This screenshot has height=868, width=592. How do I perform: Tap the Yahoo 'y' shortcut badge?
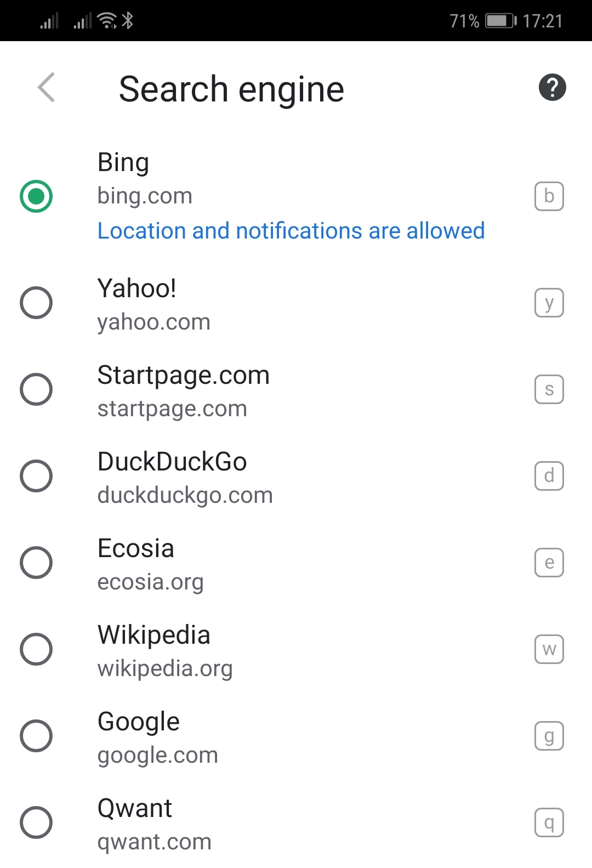[x=549, y=303]
